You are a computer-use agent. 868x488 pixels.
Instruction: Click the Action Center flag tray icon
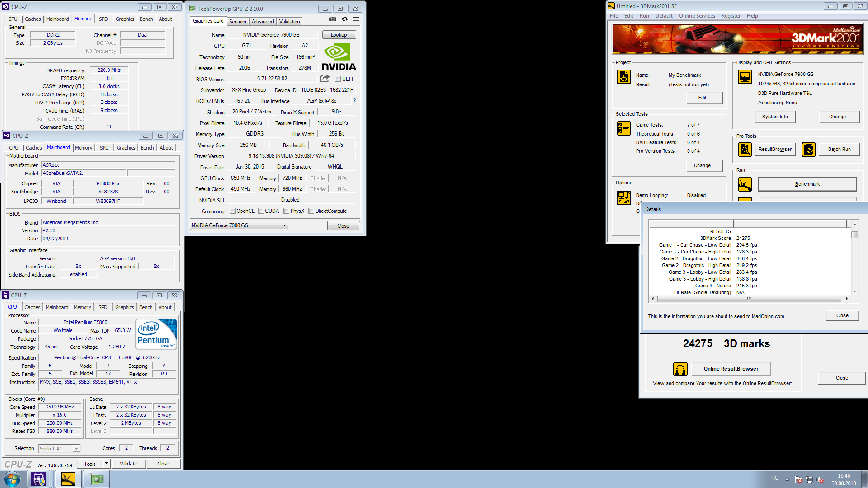pos(798,479)
